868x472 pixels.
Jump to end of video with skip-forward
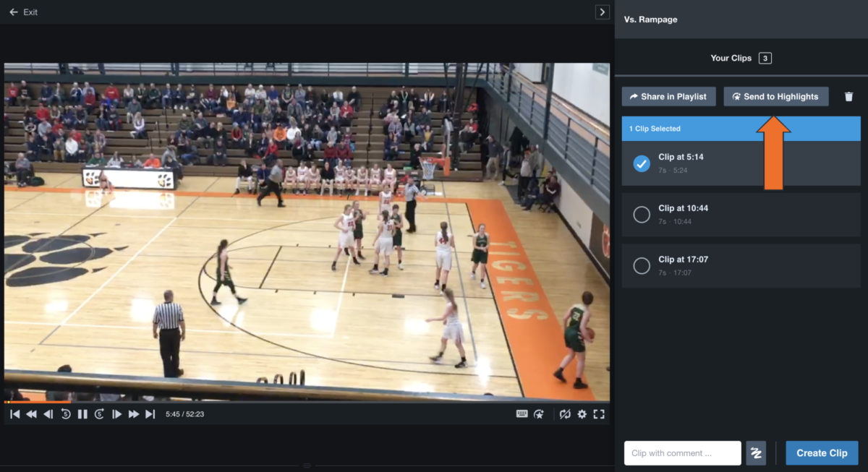[x=150, y=414]
